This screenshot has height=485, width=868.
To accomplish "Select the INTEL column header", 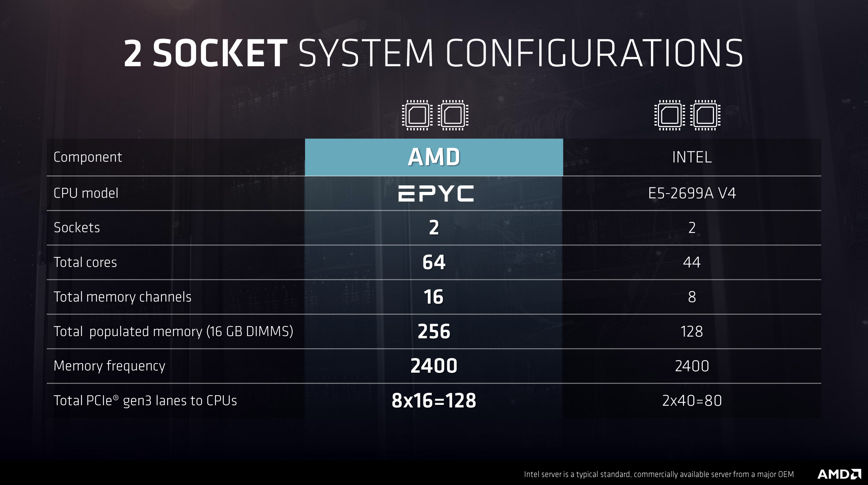I will click(x=692, y=157).
